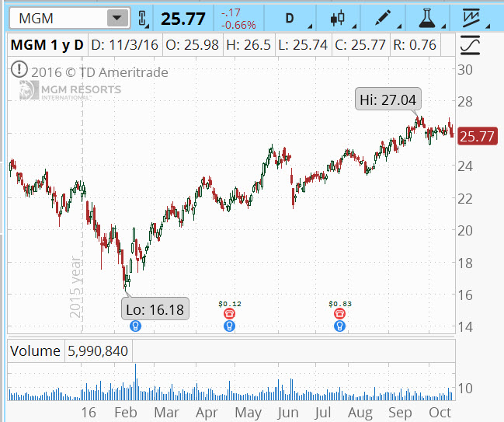Click the Aug label on time axis
Viewport: 504px width, 422px height.
pyautogui.click(x=360, y=413)
